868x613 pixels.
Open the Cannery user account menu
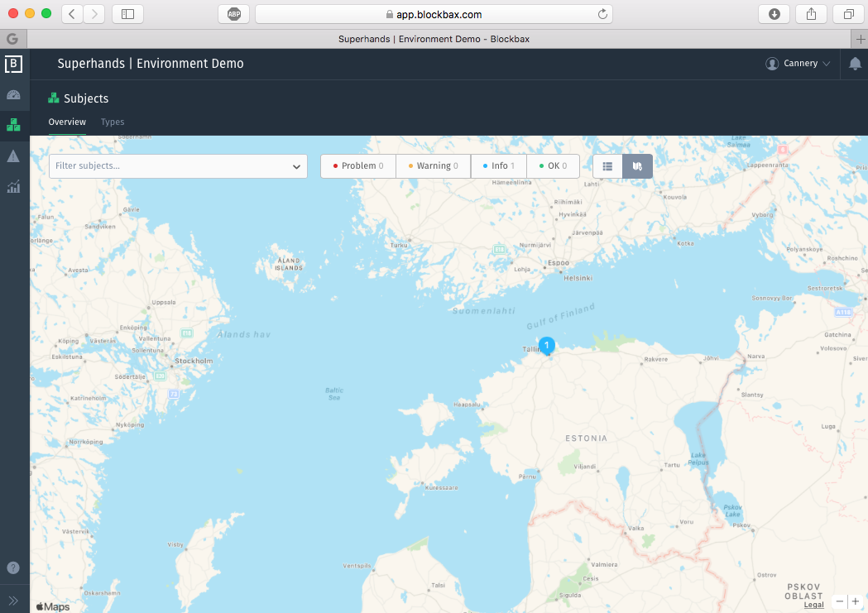[798, 64]
